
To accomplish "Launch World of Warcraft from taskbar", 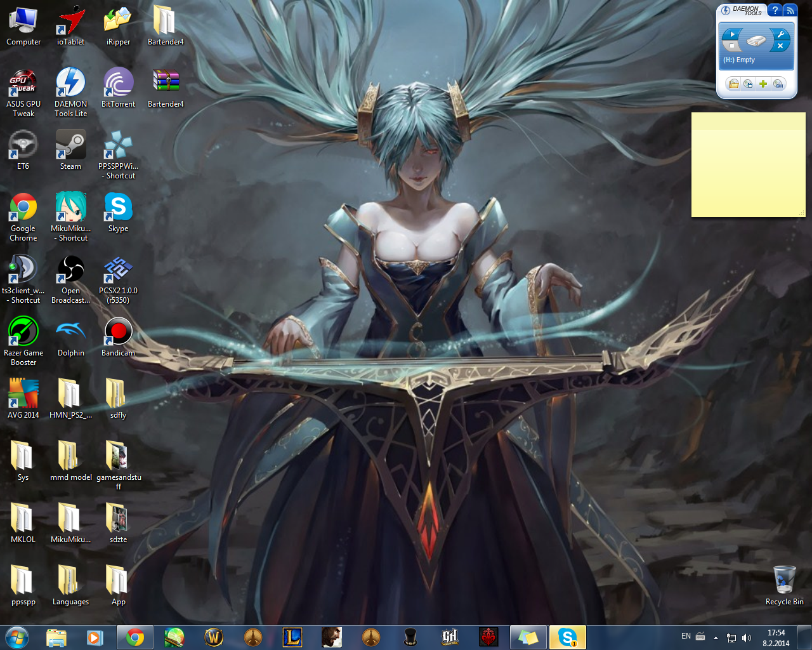I will click(214, 637).
